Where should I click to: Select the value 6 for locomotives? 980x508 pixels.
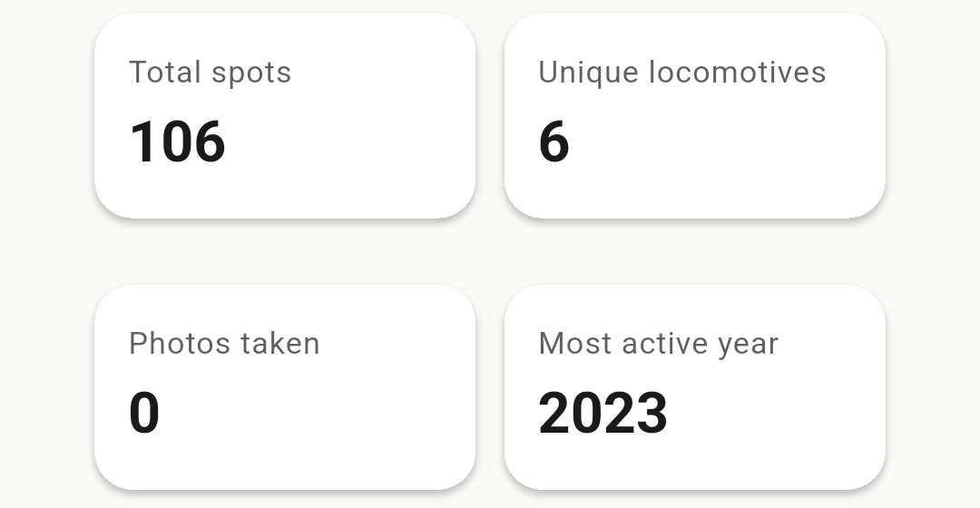point(554,142)
